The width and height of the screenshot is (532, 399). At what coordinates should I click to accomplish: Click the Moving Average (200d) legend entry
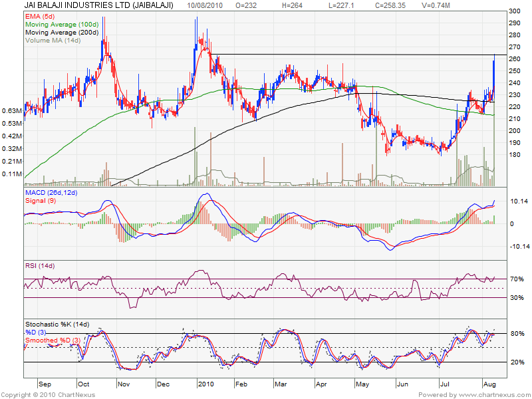pos(61,32)
